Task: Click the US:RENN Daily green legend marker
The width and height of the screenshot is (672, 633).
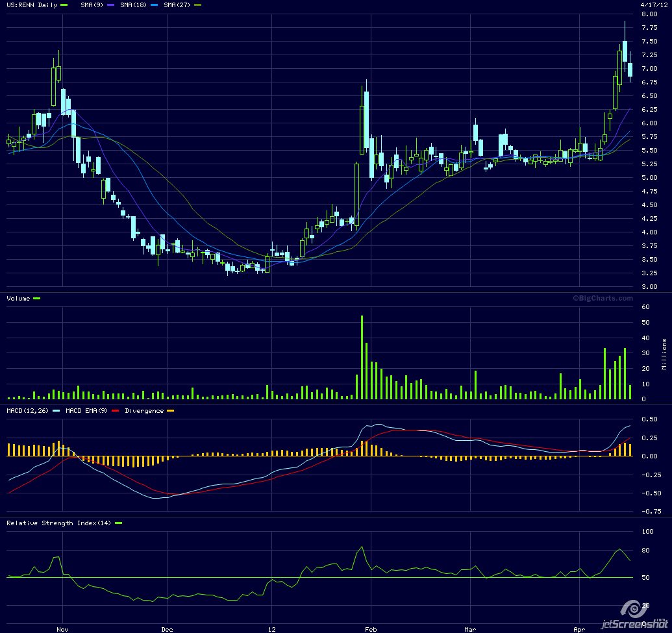Action: [63, 5]
